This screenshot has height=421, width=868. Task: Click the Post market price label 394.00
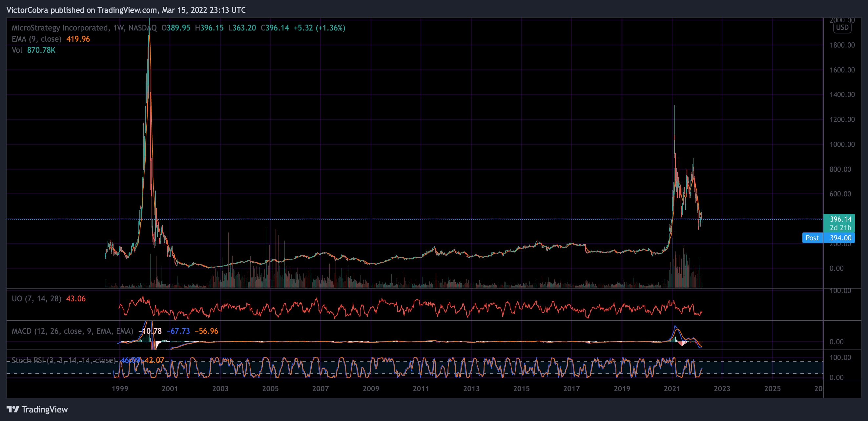tap(841, 238)
